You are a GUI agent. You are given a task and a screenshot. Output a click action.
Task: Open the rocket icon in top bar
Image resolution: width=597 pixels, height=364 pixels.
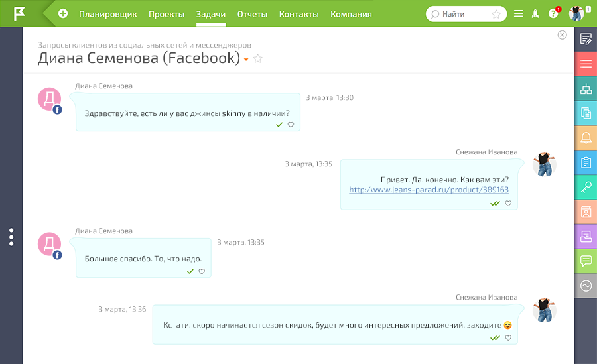(x=535, y=13)
